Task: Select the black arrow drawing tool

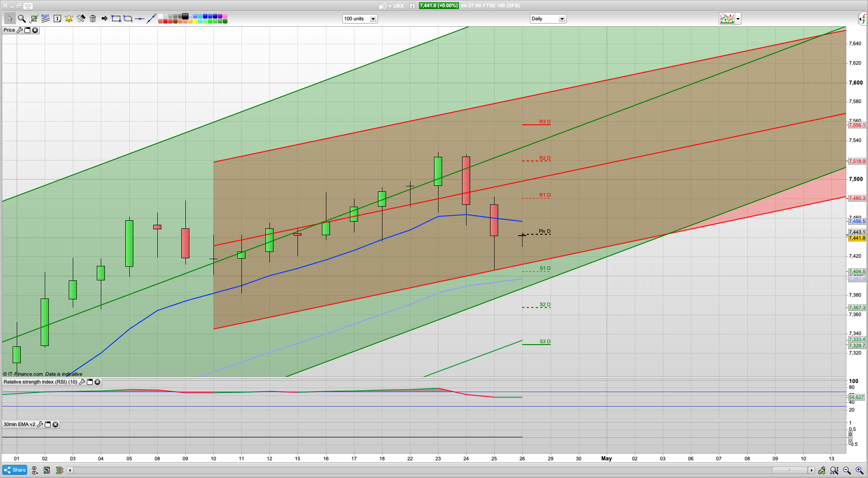Action: (x=104, y=19)
